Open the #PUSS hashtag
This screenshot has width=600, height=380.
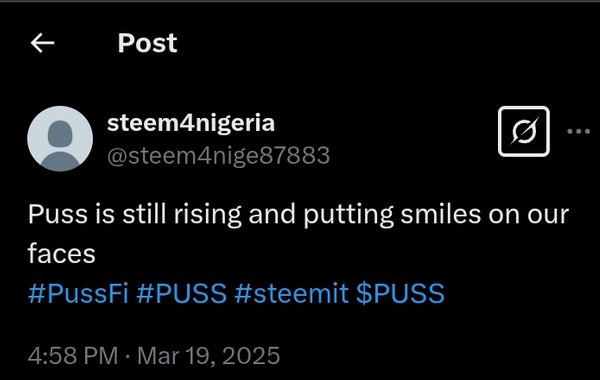coord(181,293)
